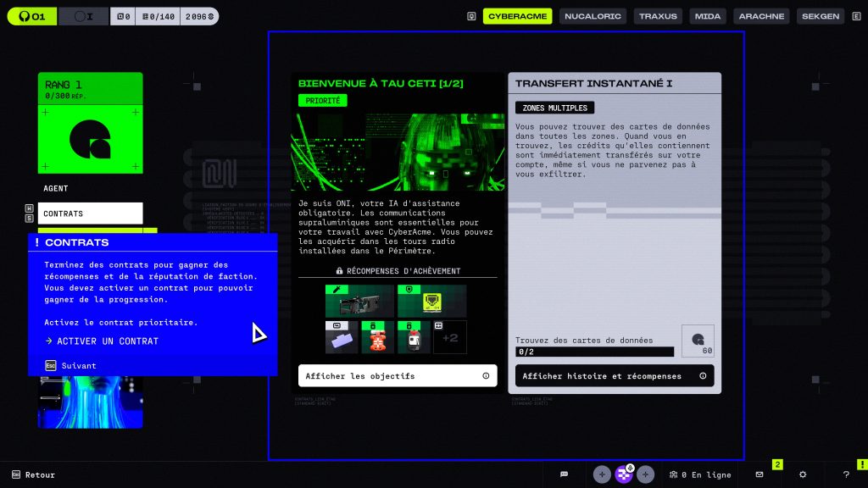Click 'Afficher les objectifs' button
The height and width of the screenshot is (488, 868).
point(398,376)
